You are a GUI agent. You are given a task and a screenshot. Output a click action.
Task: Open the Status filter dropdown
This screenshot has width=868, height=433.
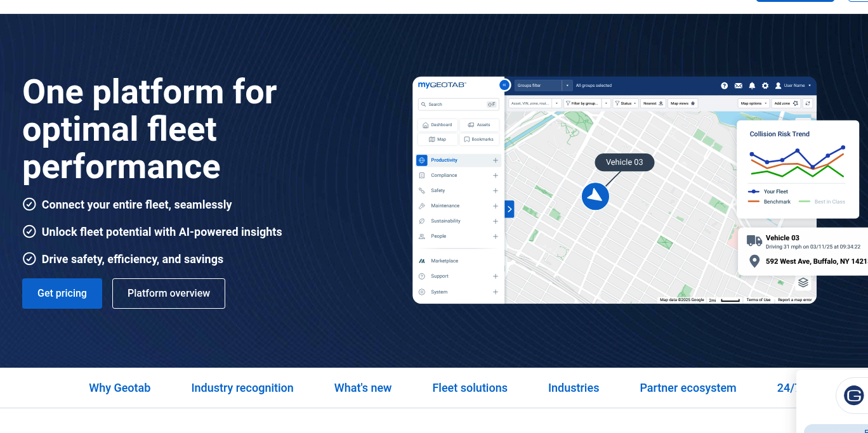click(x=626, y=103)
